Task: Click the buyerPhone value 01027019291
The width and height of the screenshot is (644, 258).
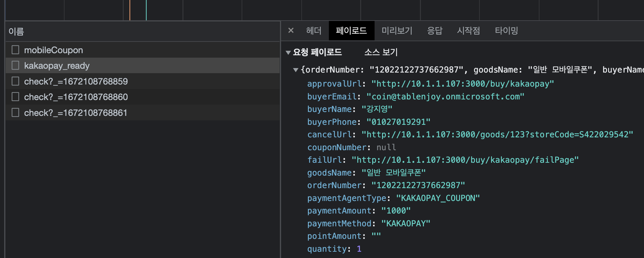Action: click(x=398, y=122)
